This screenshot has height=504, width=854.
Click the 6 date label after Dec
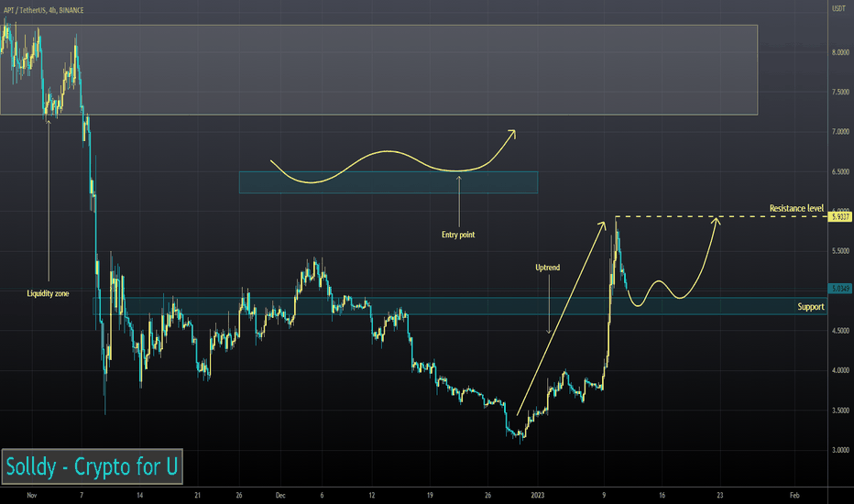(322, 495)
